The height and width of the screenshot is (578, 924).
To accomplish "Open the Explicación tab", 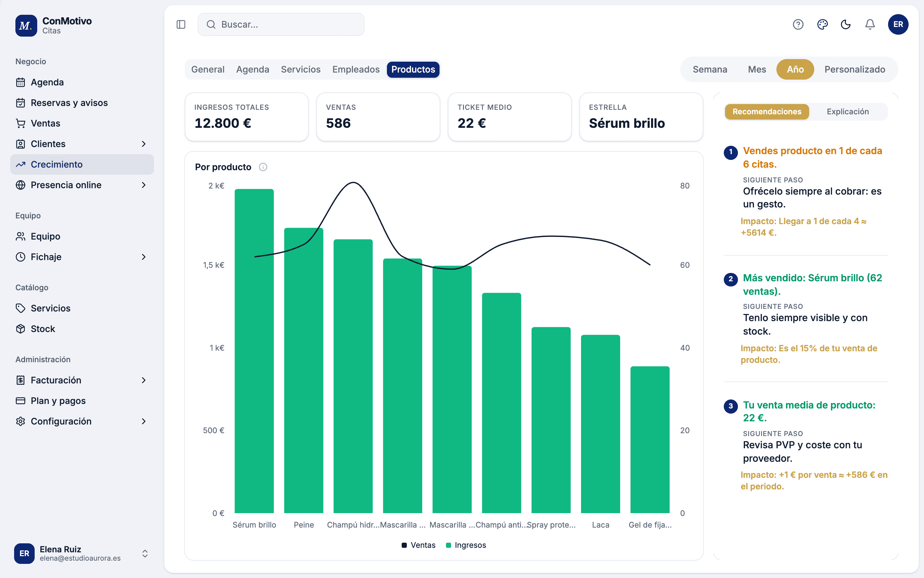I will pyautogui.click(x=848, y=112).
